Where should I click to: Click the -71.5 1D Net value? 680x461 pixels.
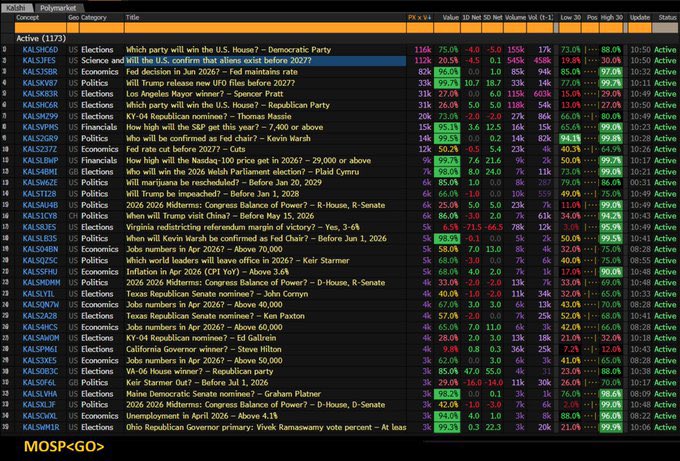click(x=471, y=227)
